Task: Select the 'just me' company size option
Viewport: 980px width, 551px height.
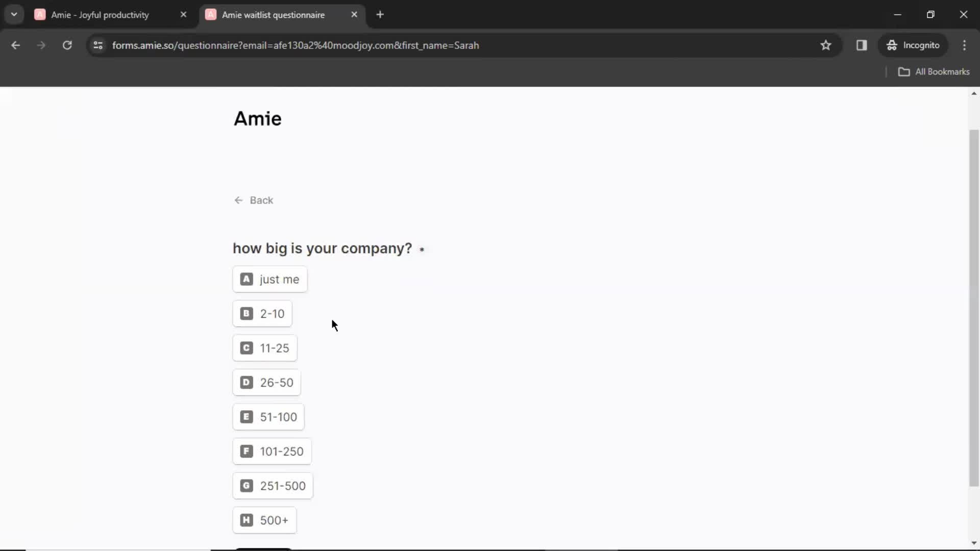Action: coord(270,279)
